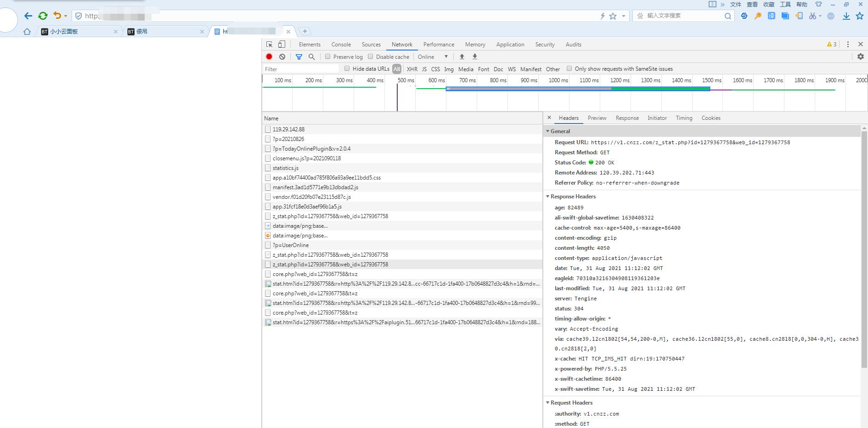Check the Disable cache checkbox
The width and height of the screenshot is (868, 428).
pyautogui.click(x=371, y=56)
